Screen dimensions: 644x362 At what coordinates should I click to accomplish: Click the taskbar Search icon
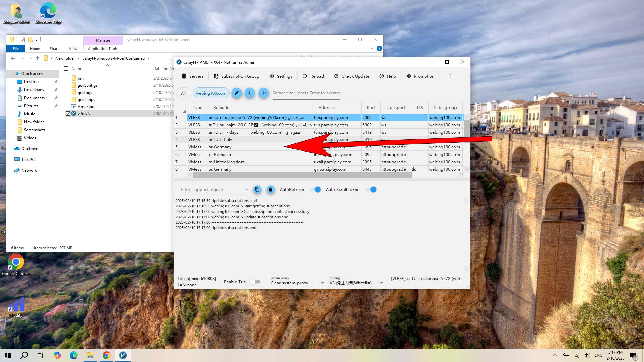[x=24, y=355]
